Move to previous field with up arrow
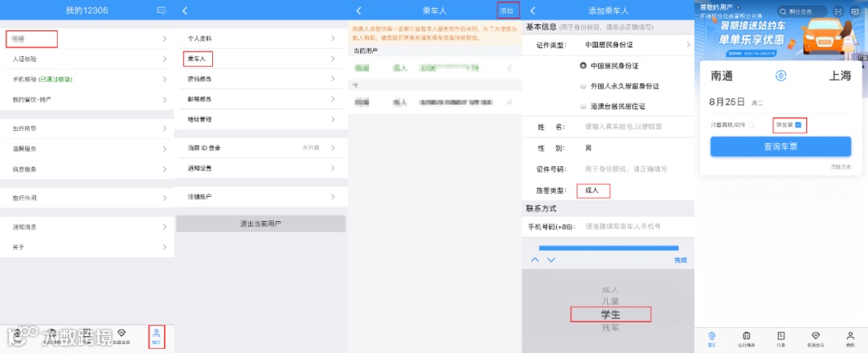868x353 pixels. [535, 260]
